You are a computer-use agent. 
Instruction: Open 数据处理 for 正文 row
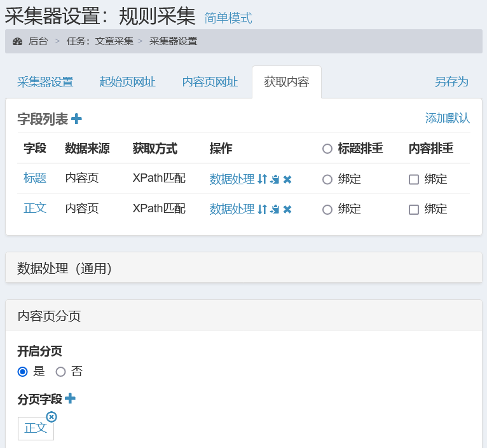click(x=232, y=209)
